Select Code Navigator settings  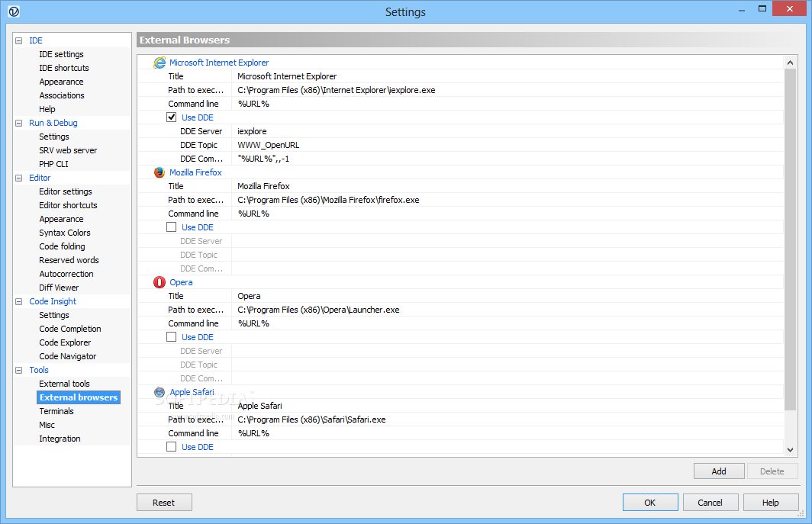[67, 356]
